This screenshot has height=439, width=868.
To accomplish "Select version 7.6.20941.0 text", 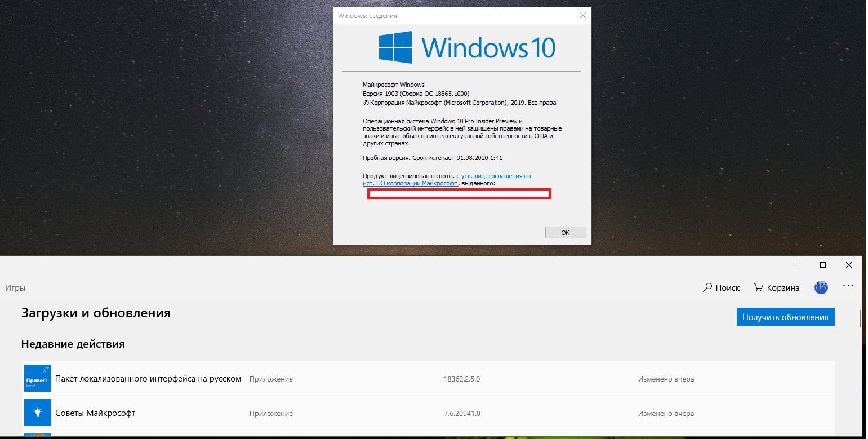I will 462,414.
